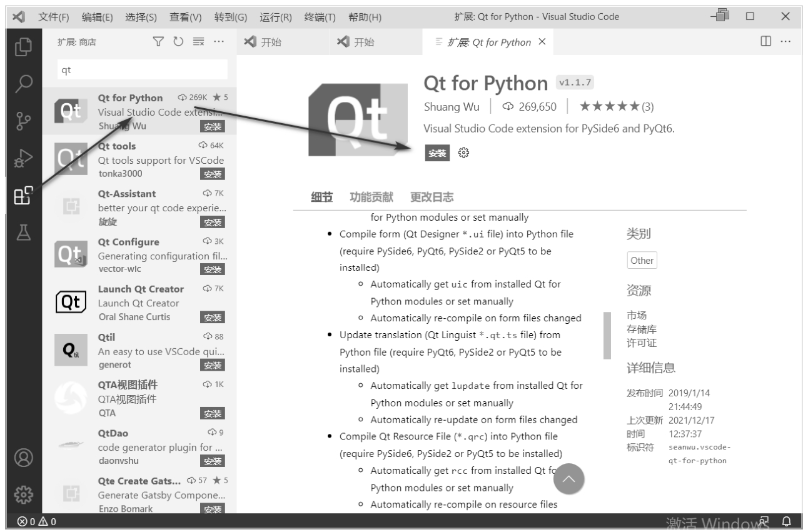Click the Other category tag
The height and width of the screenshot is (532, 808).
[x=642, y=261]
